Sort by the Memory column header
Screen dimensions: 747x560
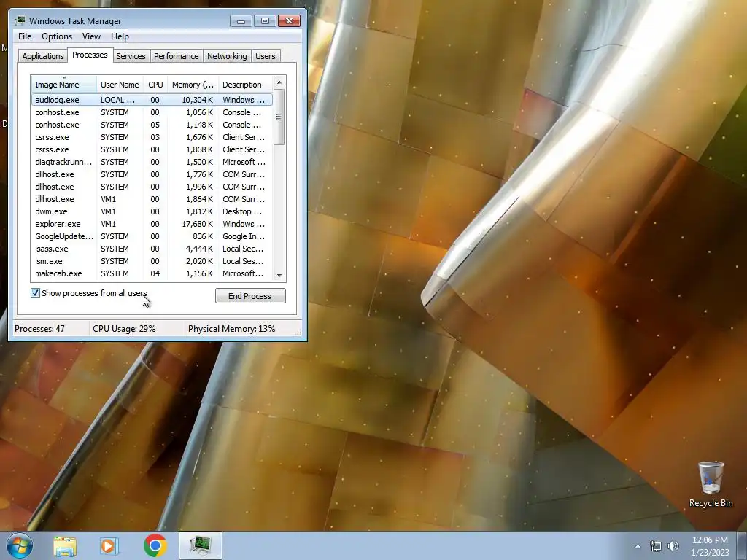point(193,84)
